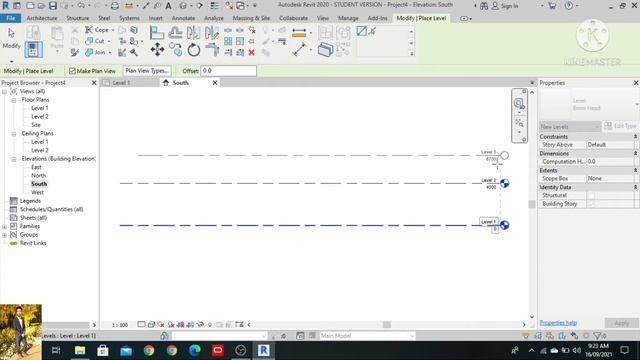
Task: Click the canvas horizontal scrollbar thumb
Action: [x=387, y=324]
